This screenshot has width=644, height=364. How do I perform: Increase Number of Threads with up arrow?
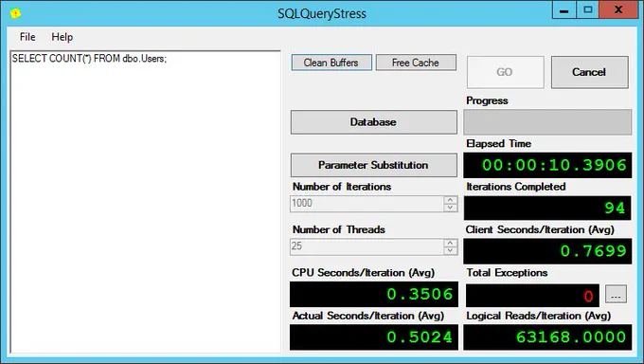coord(450,243)
